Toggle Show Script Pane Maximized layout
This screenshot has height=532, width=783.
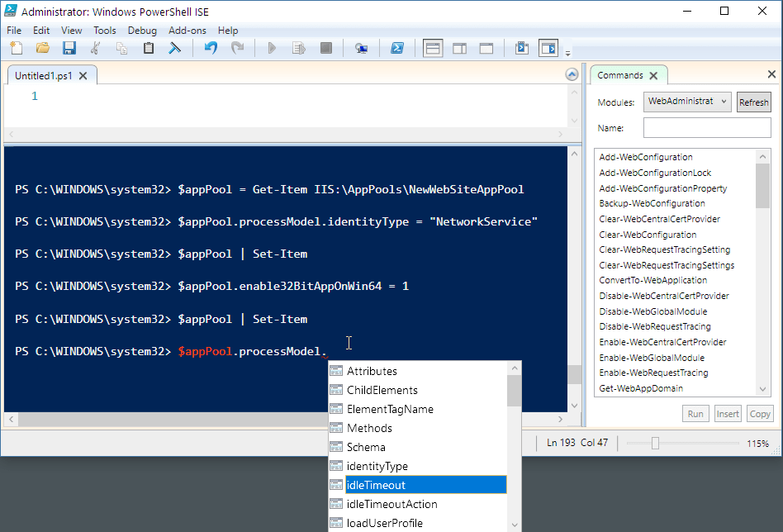(486, 48)
